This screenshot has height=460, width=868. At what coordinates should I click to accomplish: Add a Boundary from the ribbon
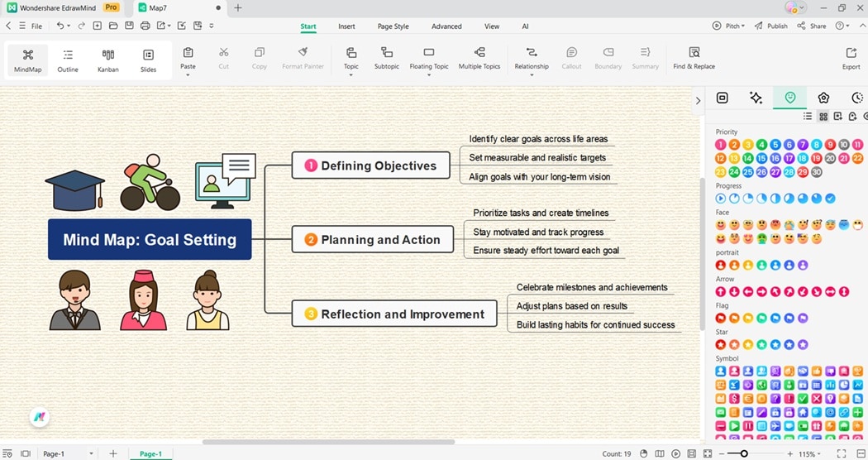click(608, 58)
